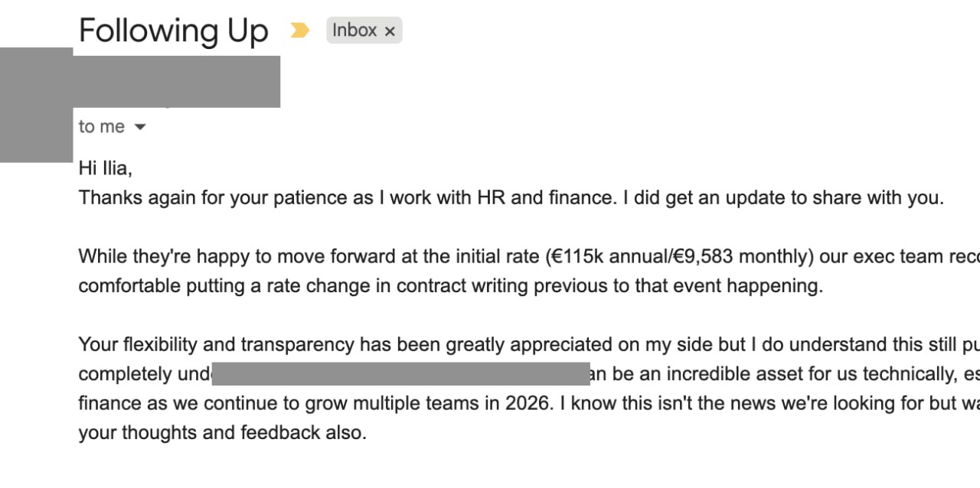Remove the Inbox label with its x
Screen dimensions: 980x488
point(390,31)
